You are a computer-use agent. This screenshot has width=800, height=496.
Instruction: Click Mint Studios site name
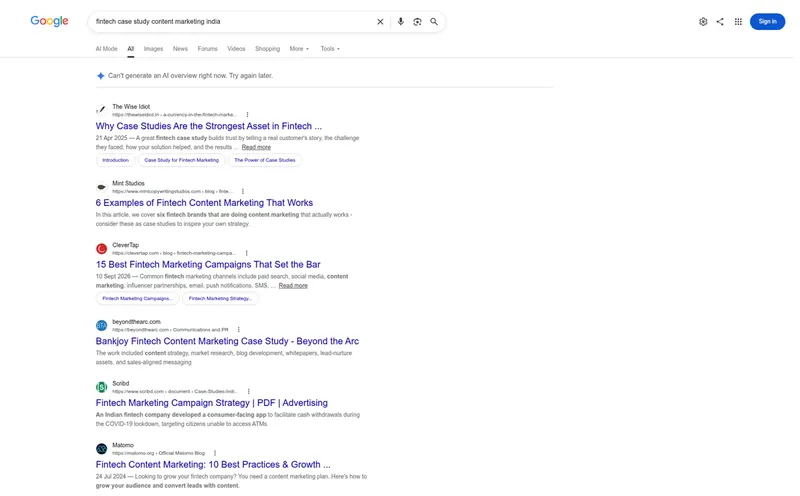coord(129,183)
